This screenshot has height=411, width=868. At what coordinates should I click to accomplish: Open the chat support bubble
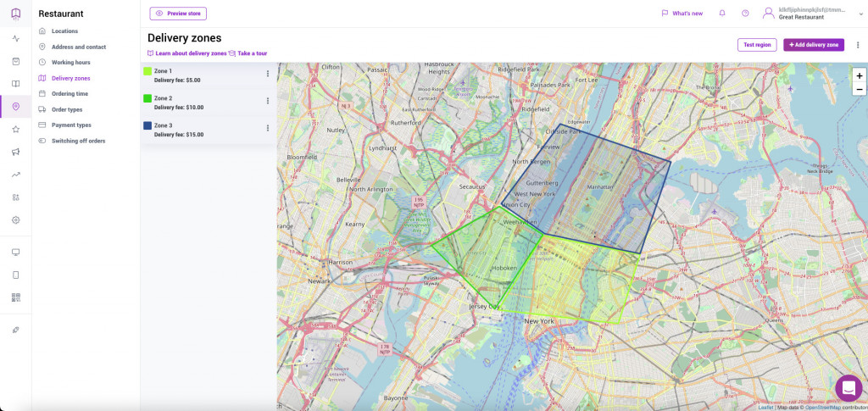(848, 388)
